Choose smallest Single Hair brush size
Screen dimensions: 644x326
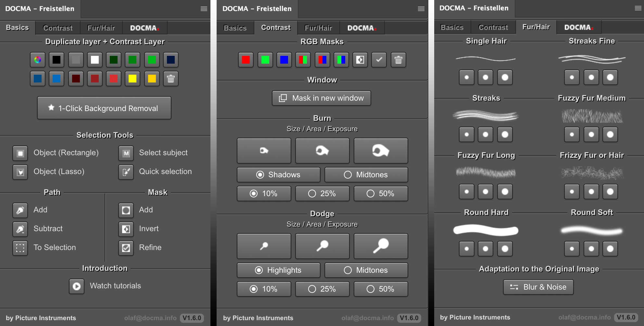point(467,77)
